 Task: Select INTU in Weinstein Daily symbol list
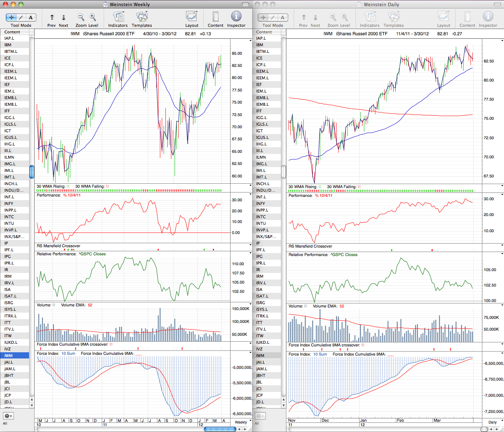click(x=266, y=223)
